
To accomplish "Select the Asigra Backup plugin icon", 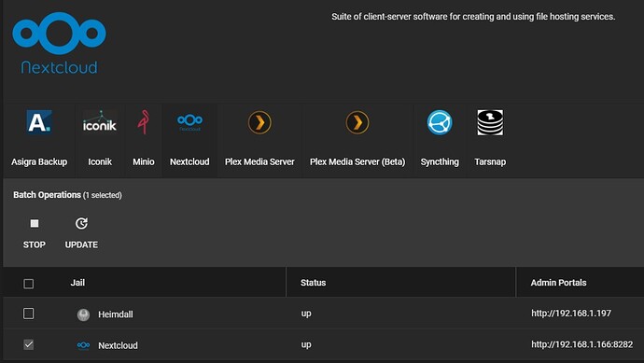I will [x=39, y=122].
